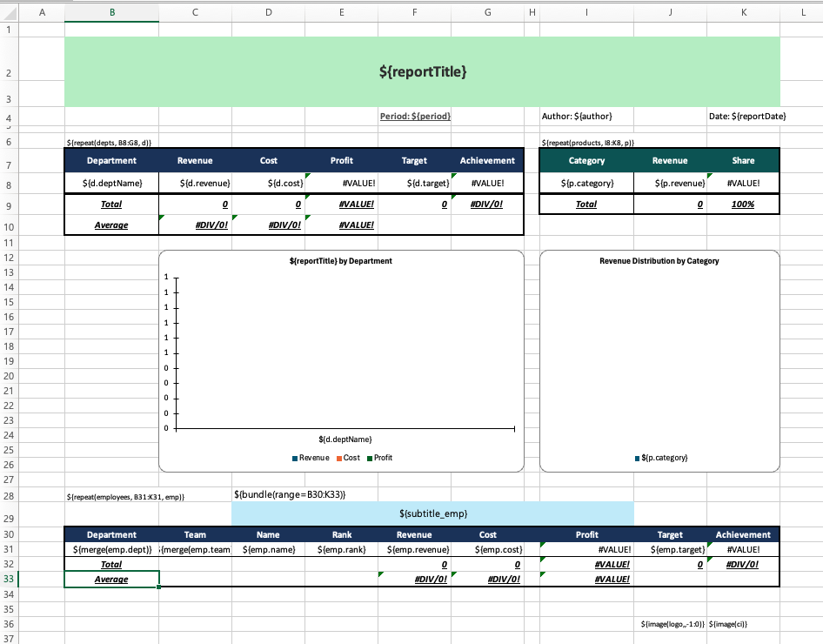Screen dimensions: 823x644
Task: Click the 'Author: ${author}' cell
Action: (x=586, y=116)
